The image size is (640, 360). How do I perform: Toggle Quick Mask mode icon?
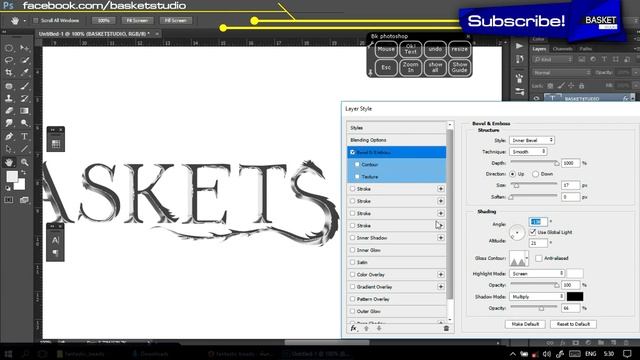[9, 200]
